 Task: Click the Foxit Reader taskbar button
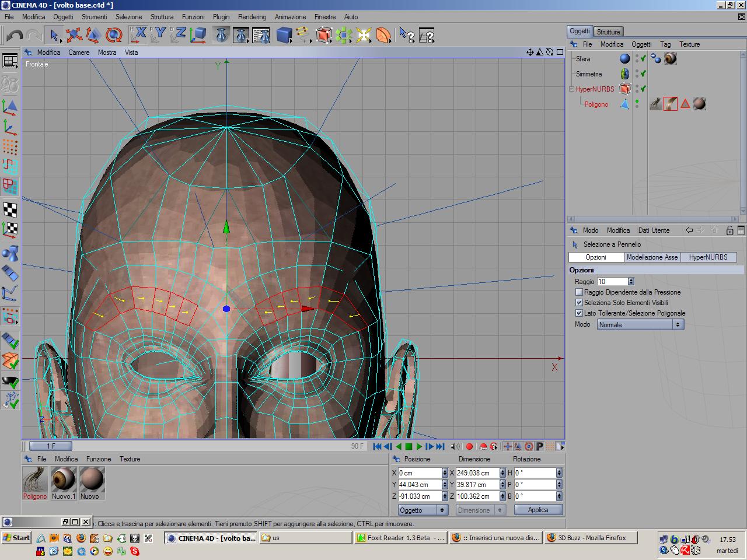tap(400, 538)
